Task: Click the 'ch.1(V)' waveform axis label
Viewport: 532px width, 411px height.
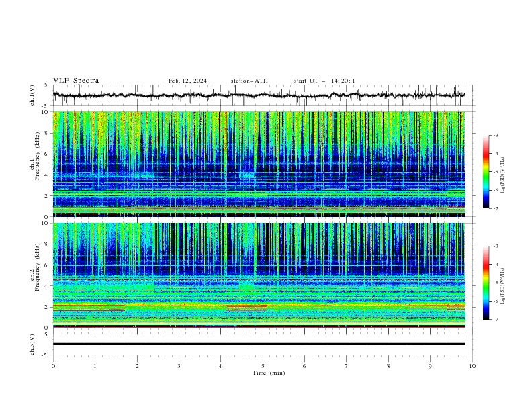Action: (32, 95)
